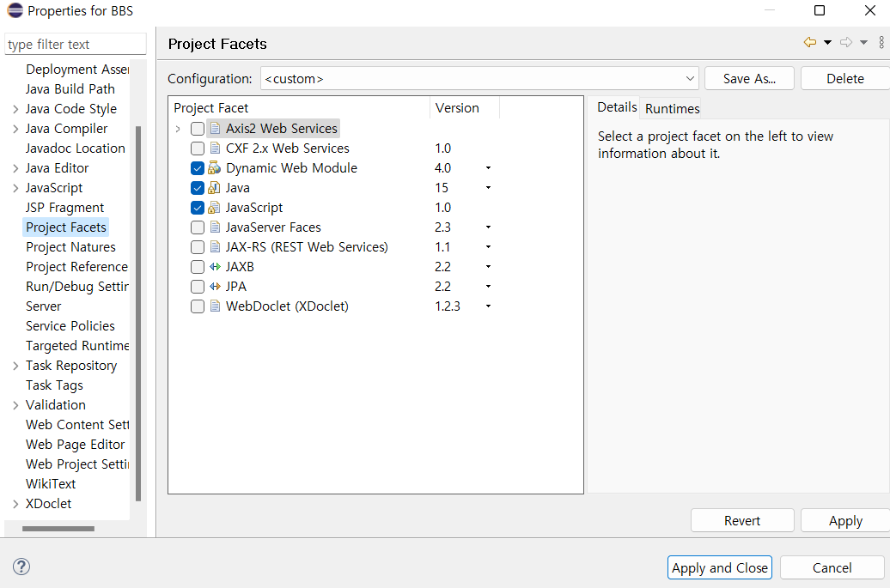
Task: Uncheck the Java facet checkbox
Action: [198, 188]
